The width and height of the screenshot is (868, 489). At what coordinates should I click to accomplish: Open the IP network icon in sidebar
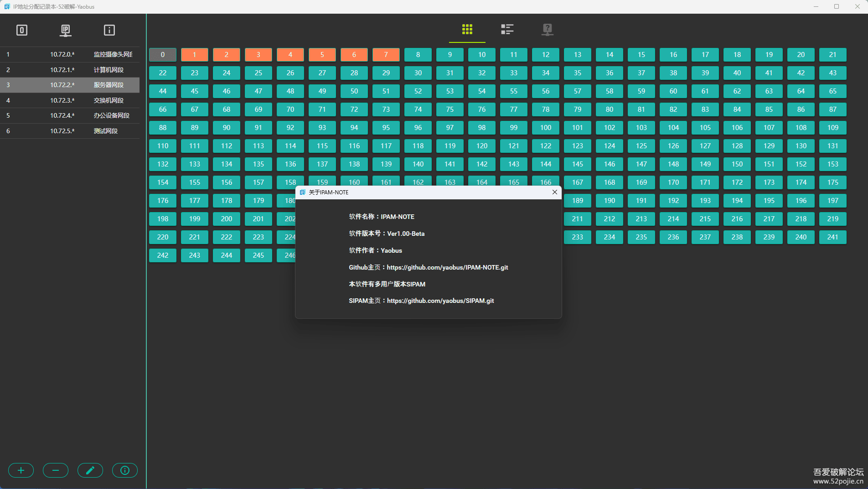(66, 31)
